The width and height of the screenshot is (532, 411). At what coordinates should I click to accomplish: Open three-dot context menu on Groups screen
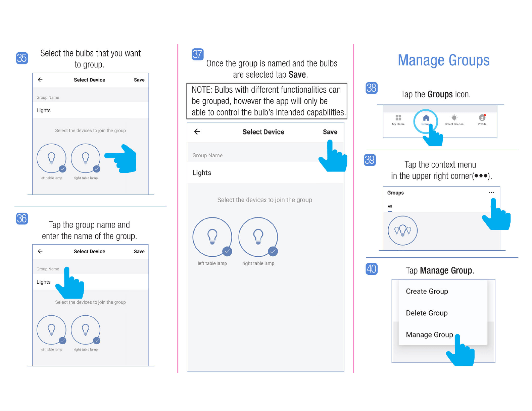click(x=491, y=193)
